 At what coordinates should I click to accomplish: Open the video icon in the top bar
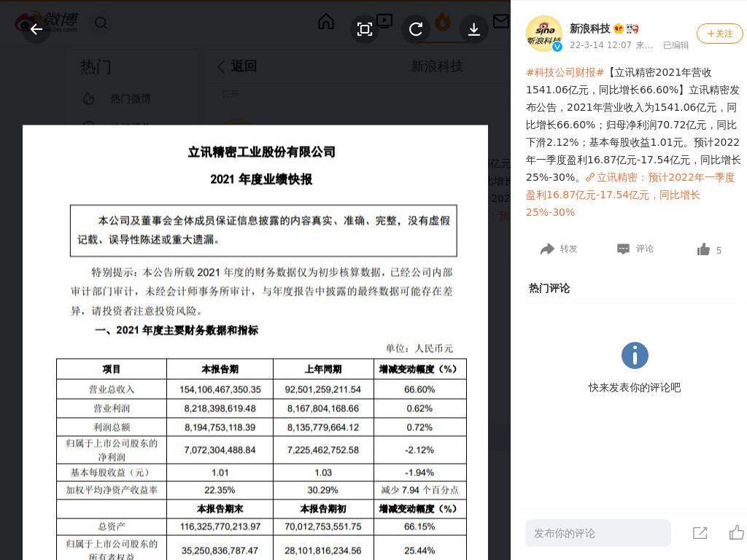tap(384, 21)
